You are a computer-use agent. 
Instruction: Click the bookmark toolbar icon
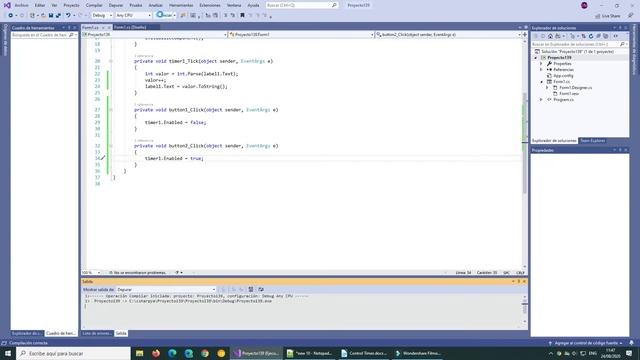pos(242,16)
